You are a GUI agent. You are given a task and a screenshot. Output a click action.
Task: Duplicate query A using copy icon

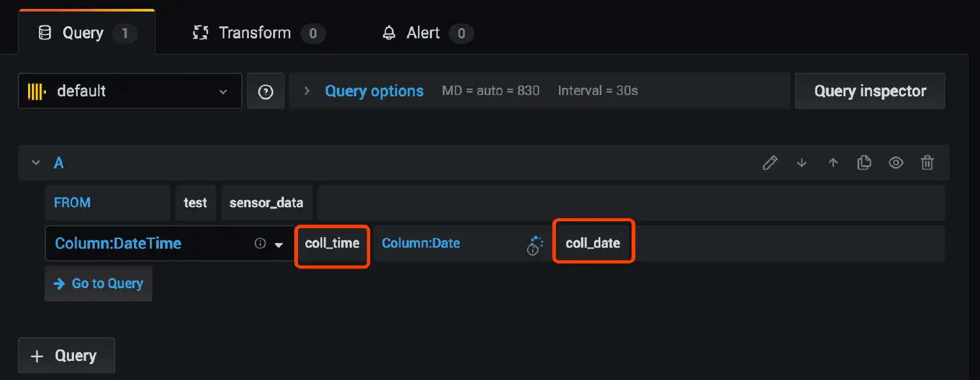click(864, 163)
